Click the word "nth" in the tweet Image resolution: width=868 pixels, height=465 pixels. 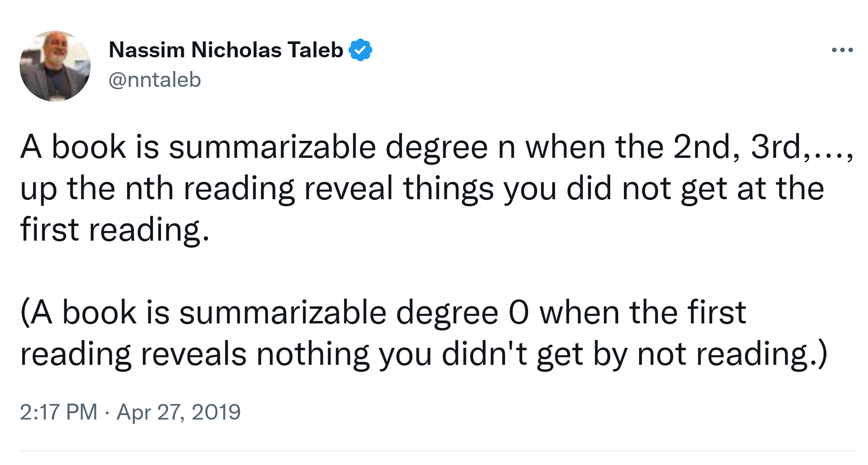click(149, 189)
